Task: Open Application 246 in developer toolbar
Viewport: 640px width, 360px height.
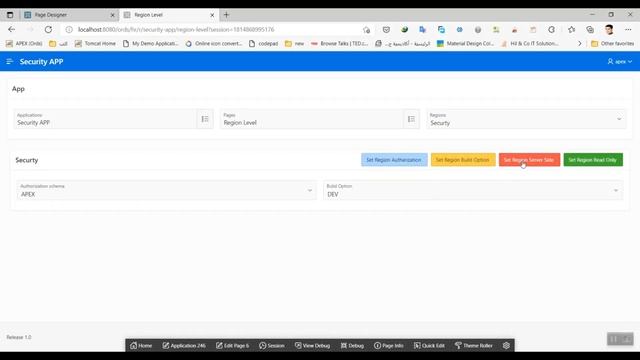Action: click(x=184, y=345)
